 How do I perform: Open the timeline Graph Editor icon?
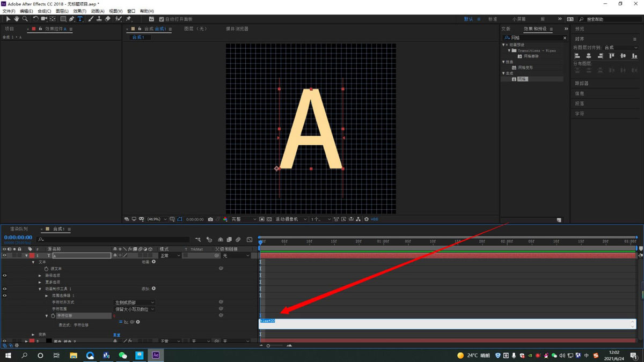[x=250, y=240]
